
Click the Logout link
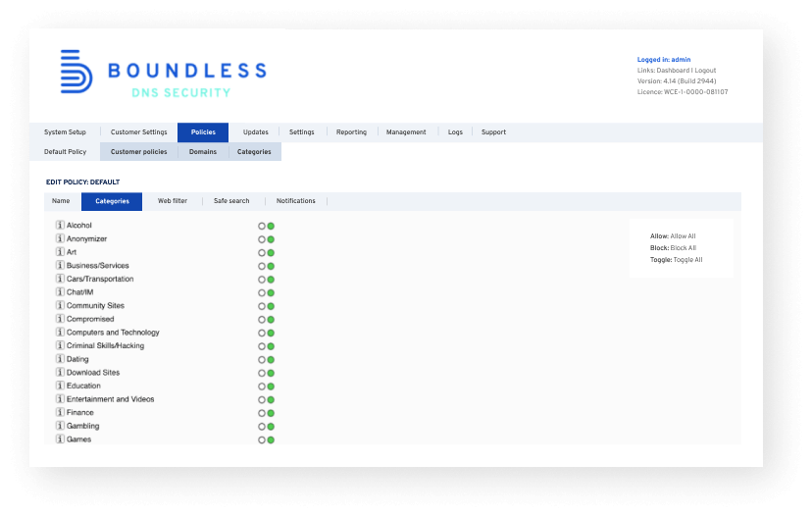(705, 71)
